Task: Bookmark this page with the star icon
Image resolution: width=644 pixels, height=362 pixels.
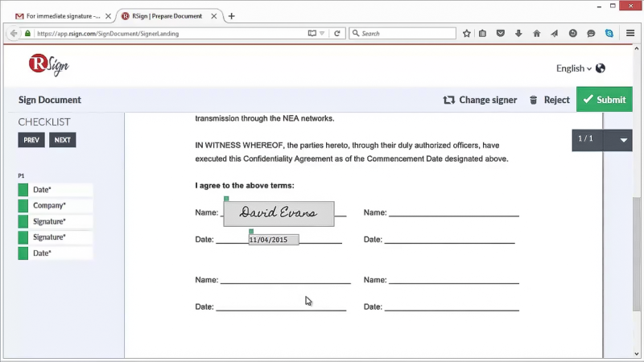Action: tap(466, 34)
